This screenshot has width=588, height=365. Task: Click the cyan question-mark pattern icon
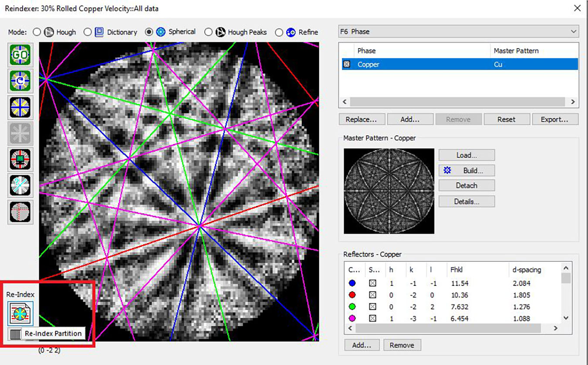click(x=20, y=186)
